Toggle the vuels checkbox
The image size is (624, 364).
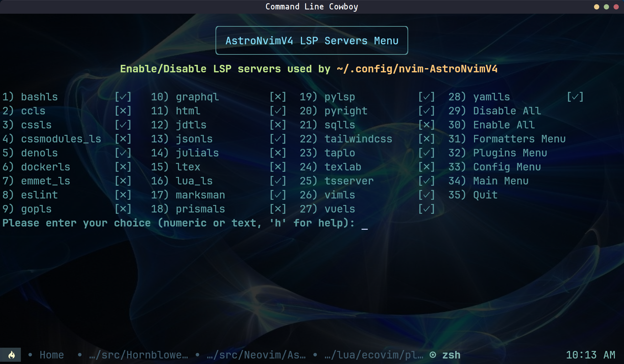pyautogui.click(x=426, y=209)
